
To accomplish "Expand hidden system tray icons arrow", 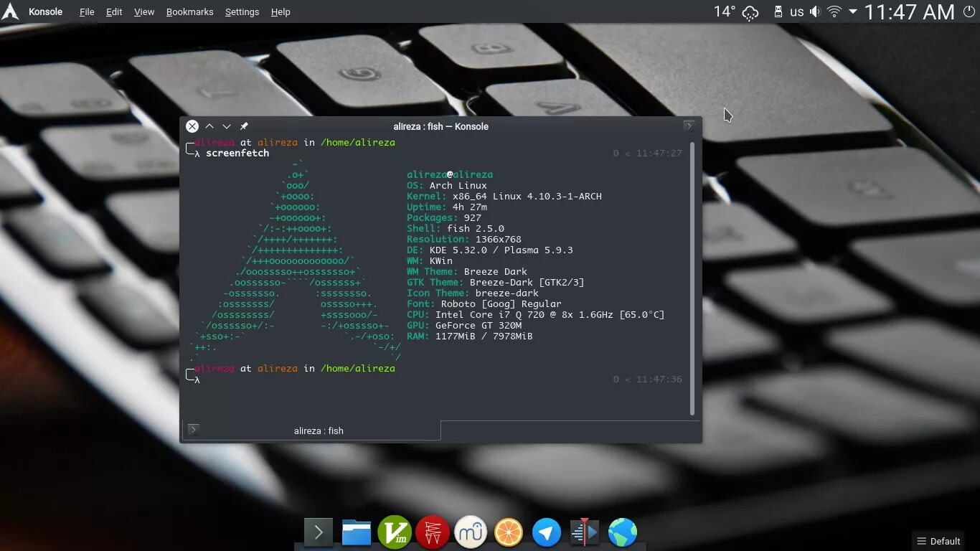I will coord(852,11).
